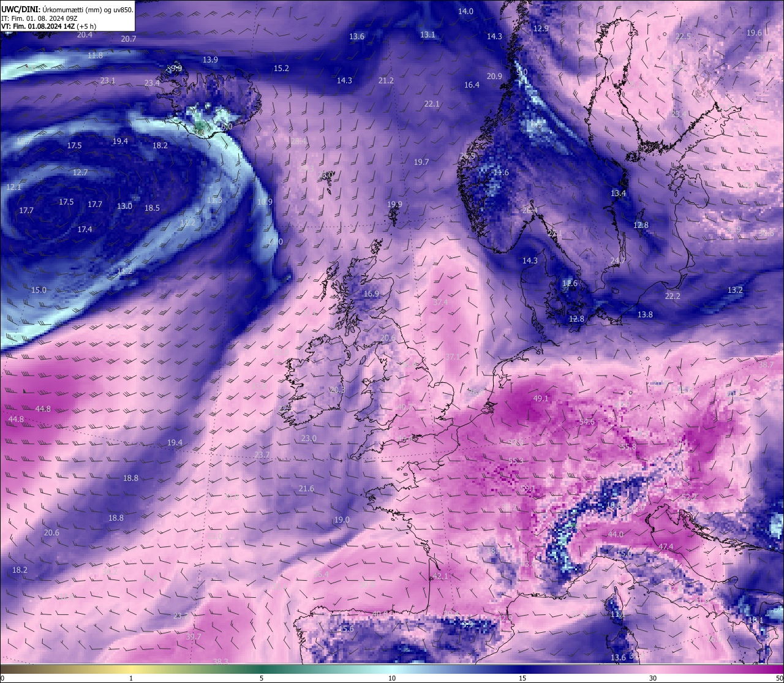The width and height of the screenshot is (784, 683).
Task: Click the 12.7 value label
Action: 80,173
